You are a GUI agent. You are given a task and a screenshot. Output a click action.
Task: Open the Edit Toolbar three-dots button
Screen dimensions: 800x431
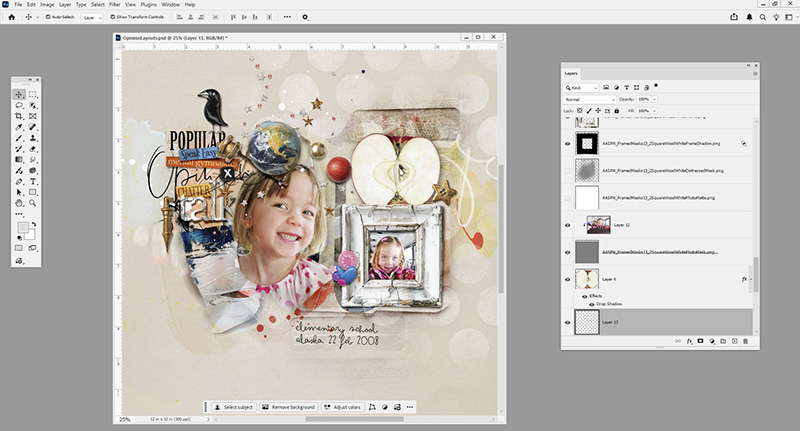(x=19, y=214)
